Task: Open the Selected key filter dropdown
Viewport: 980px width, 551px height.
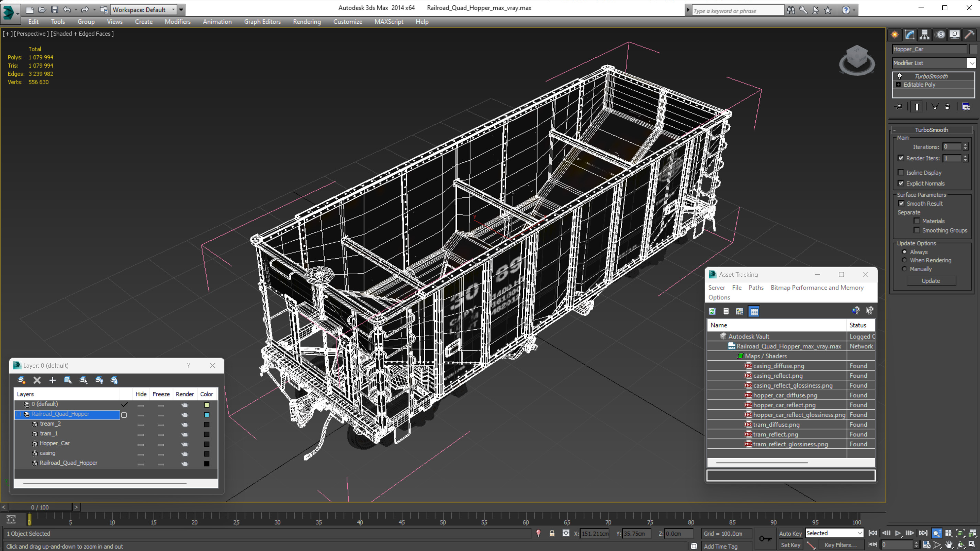Action: [834, 533]
